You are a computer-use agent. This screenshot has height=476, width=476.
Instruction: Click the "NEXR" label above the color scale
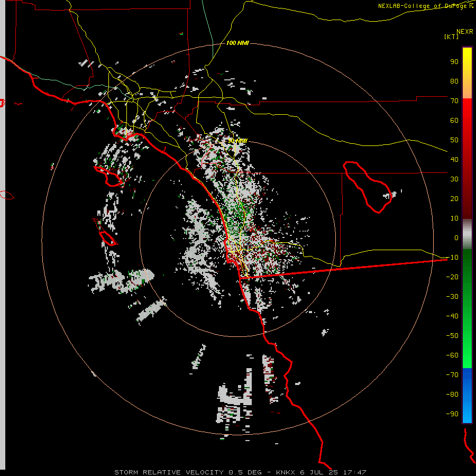(465, 32)
